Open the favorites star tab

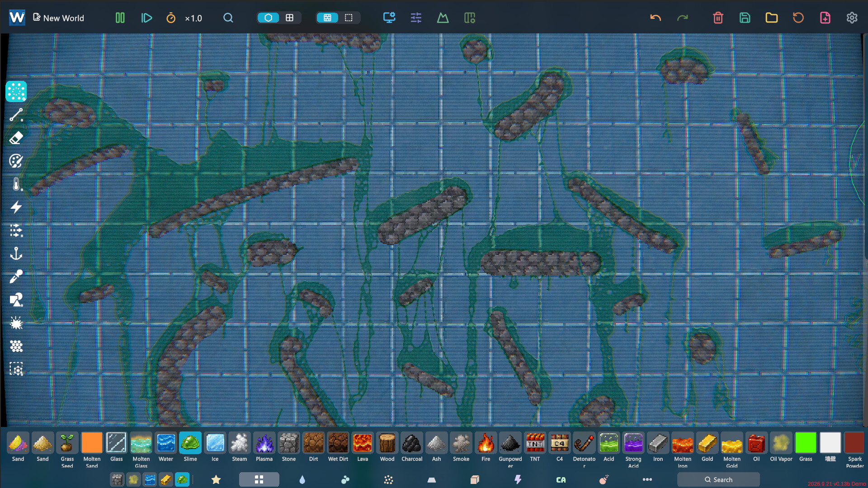click(216, 479)
